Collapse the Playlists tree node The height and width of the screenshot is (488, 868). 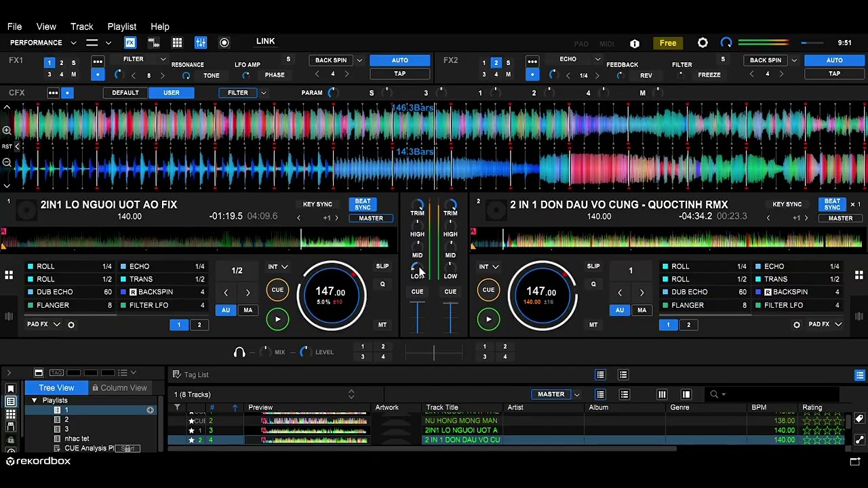[34, 401]
